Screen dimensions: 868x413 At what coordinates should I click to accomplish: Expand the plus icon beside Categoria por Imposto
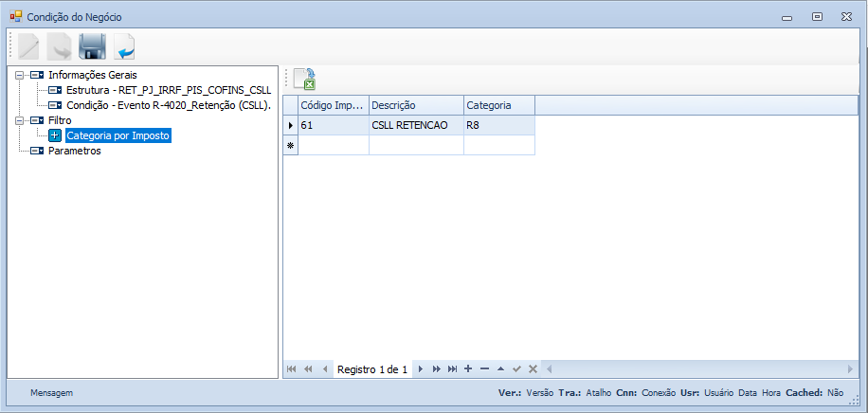(54, 135)
